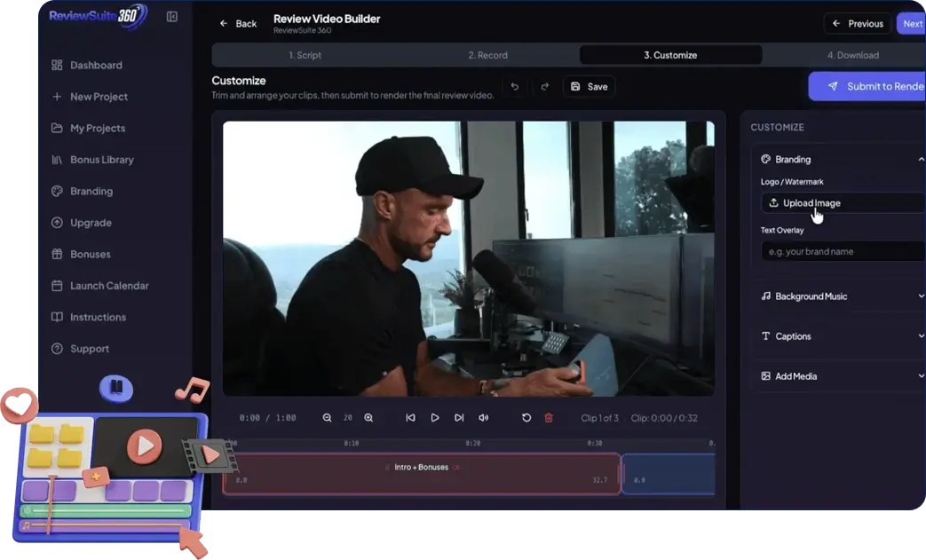The image size is (926, 560).
Task: Mute the volume speaker icon
Action: pyautogui.click(x=484, y=418)
